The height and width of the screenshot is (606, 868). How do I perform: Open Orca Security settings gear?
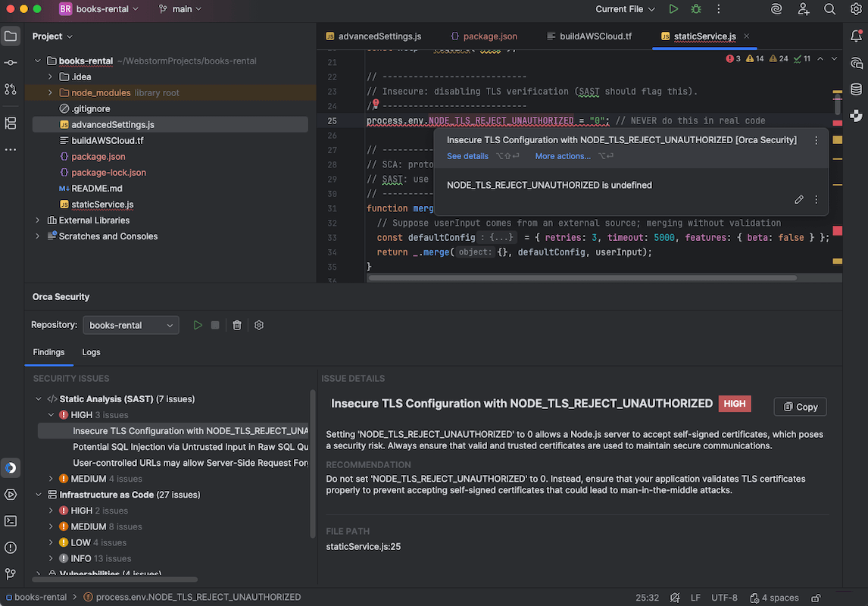pyautogui.click(x=258, y=326)
